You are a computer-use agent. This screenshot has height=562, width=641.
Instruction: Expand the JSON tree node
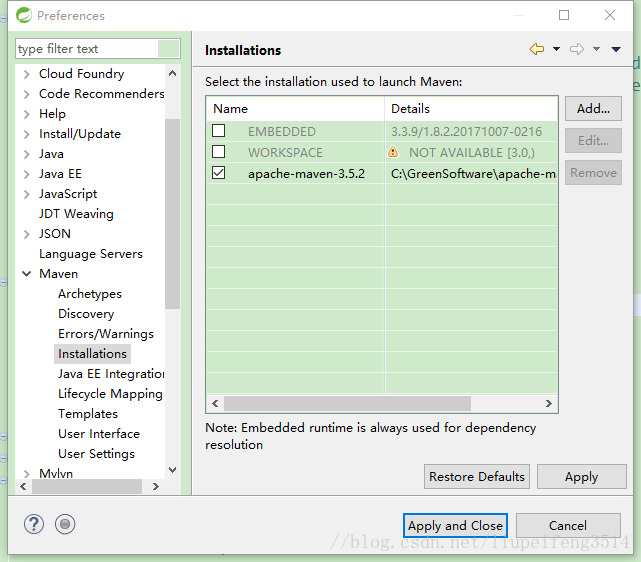coord(27,234)
